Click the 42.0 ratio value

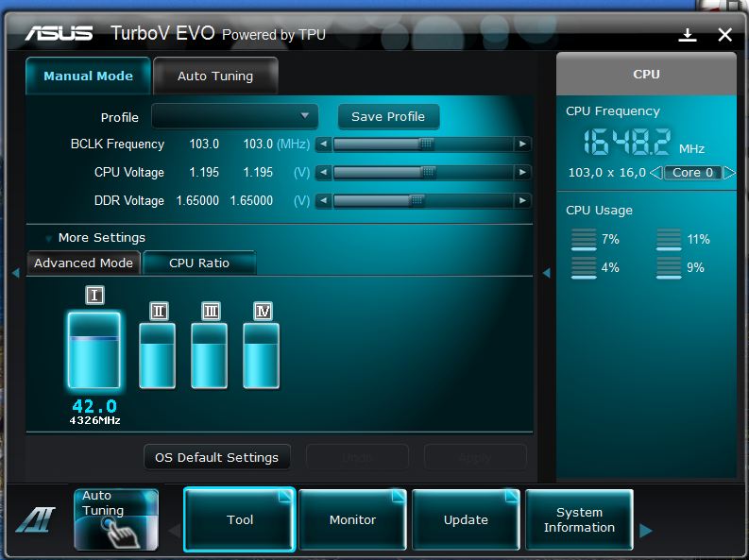pyautogui.click(x=94, y=406)
